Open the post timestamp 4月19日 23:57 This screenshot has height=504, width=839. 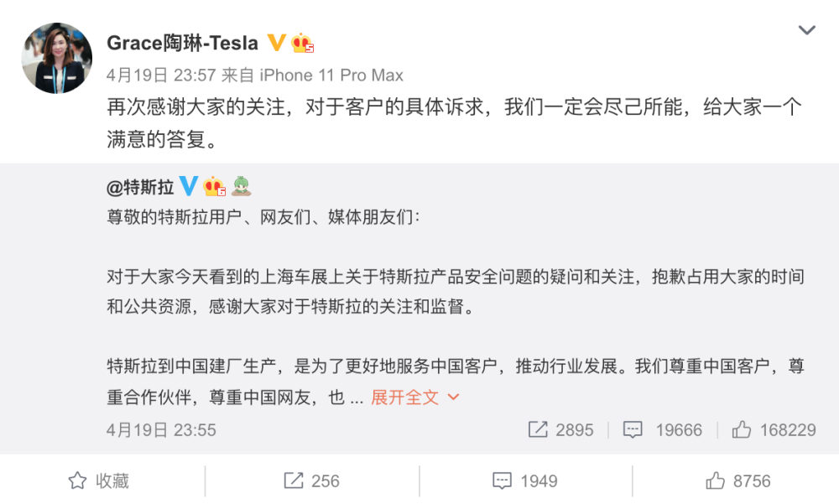(160, 75)
